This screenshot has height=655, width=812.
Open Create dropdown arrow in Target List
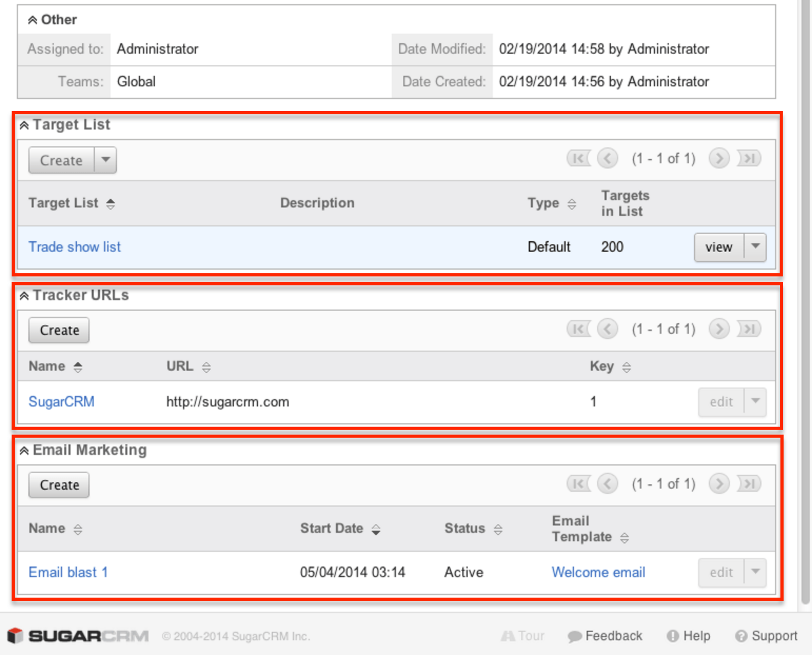106,160
